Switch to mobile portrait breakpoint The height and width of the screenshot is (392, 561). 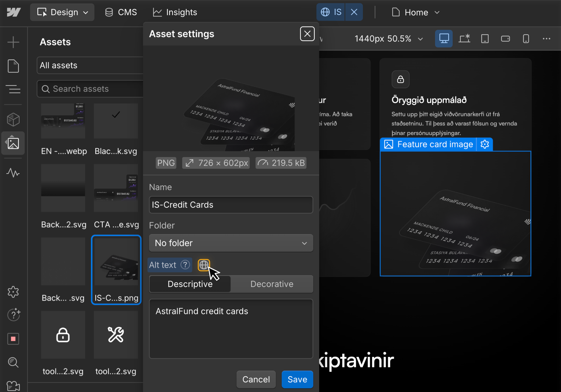pos(526,38)
